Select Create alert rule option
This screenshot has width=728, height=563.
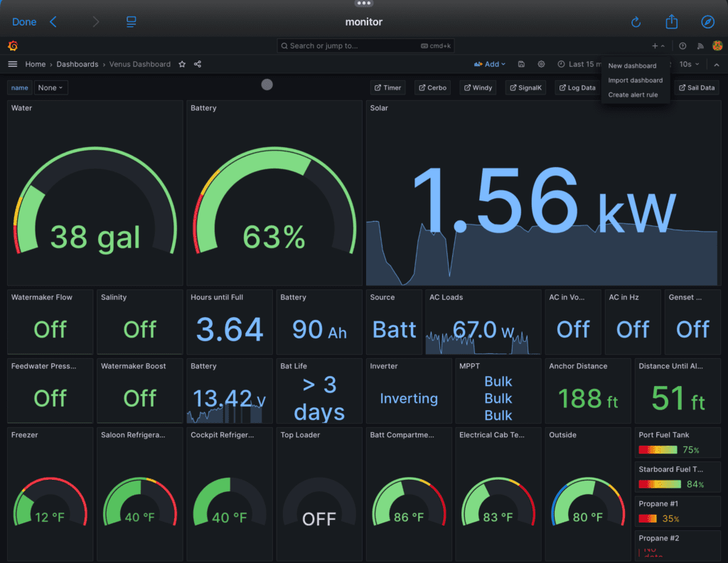point(633,95)
